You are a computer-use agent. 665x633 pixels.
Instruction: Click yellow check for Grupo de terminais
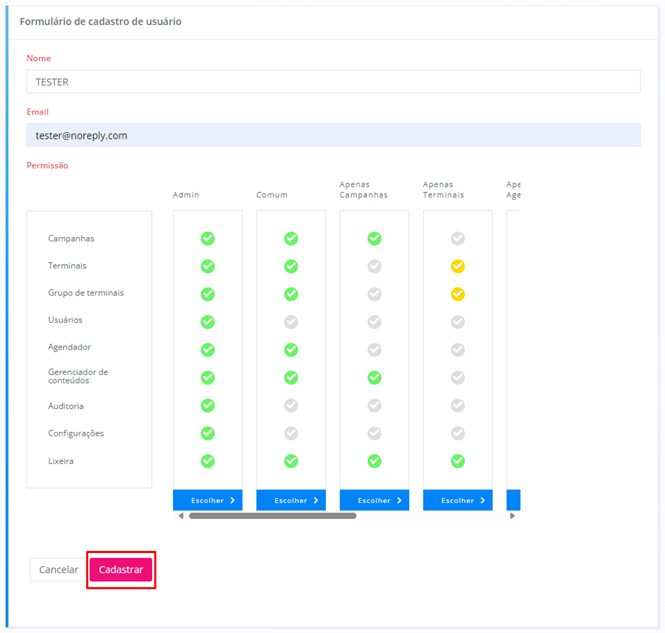pos(457,294)
